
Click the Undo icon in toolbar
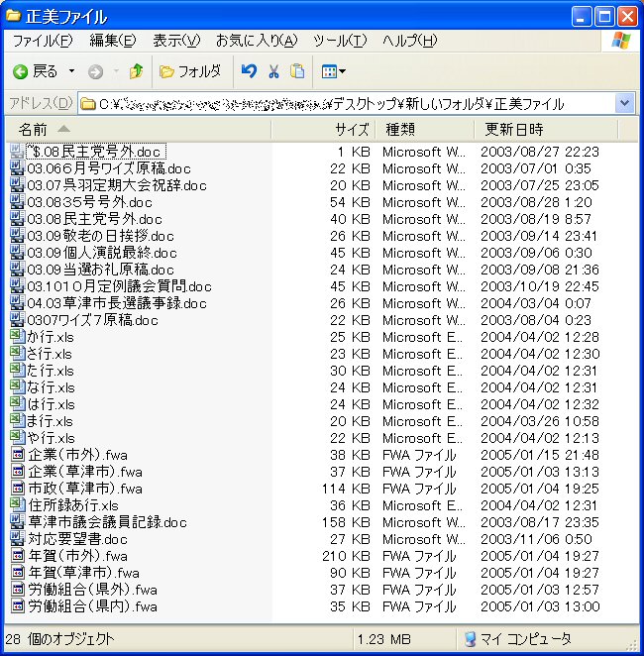[x=249, y=71]
